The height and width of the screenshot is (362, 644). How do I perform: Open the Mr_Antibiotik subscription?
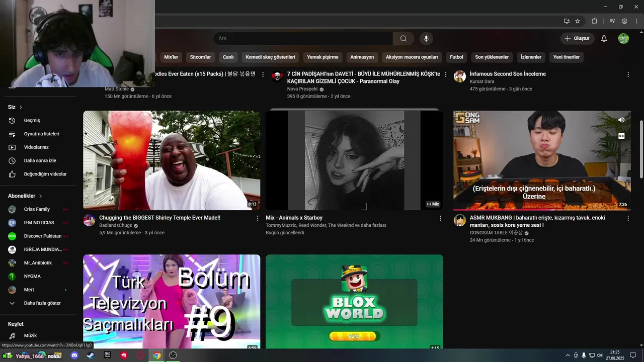38,263
